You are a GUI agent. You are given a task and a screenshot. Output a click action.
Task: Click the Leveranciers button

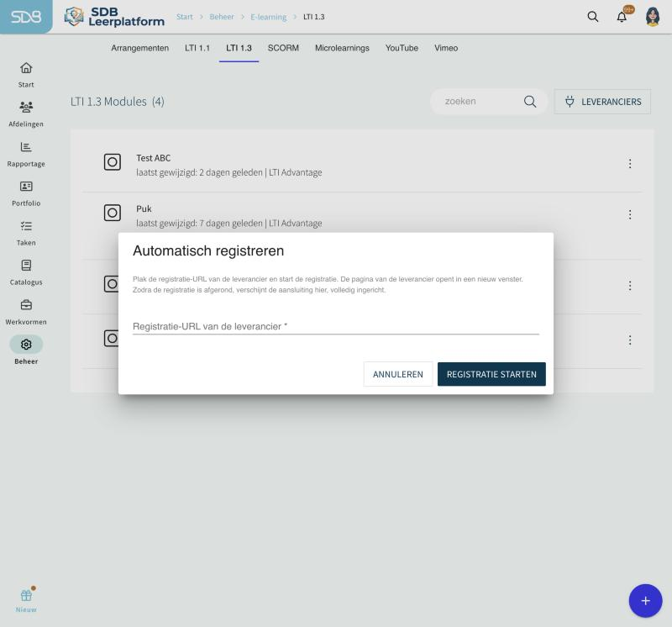pos(602,102)
